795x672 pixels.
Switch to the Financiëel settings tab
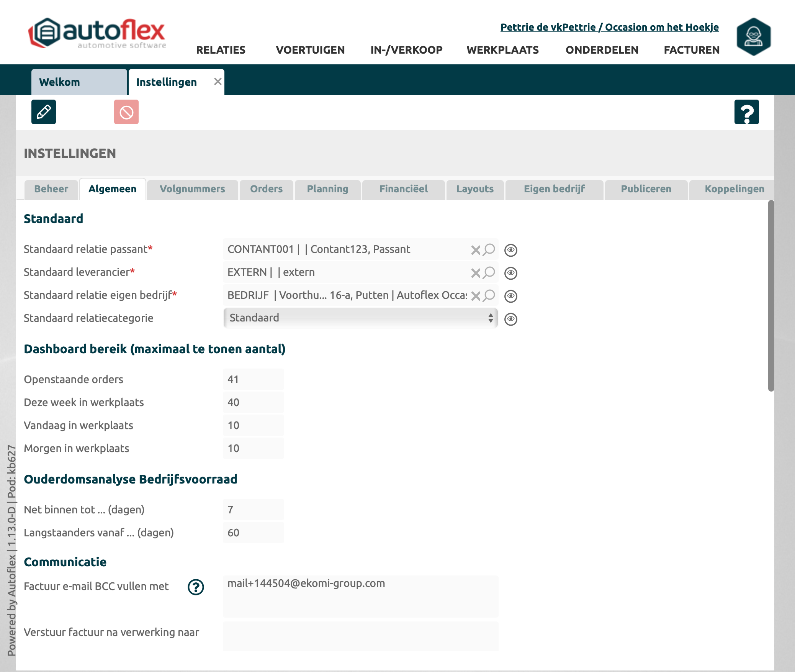(403, 189)
